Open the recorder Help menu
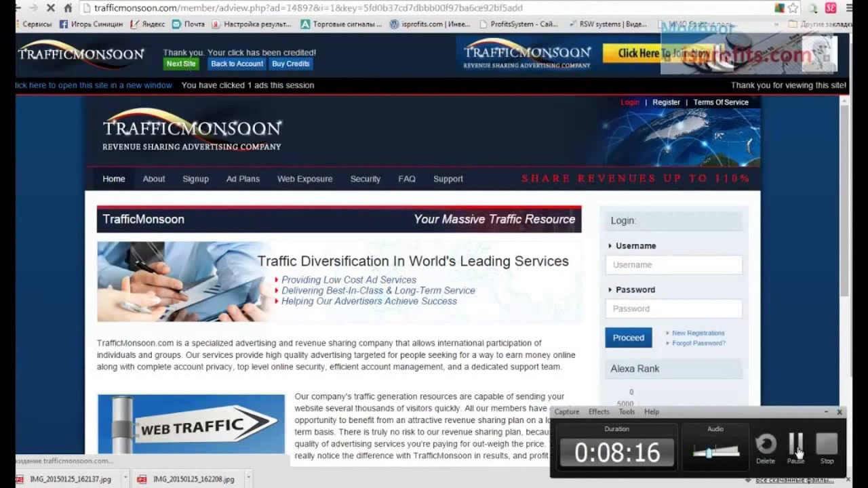Image resolution: width=868 pixels, height=488 pixels. [x=652, y=412]
